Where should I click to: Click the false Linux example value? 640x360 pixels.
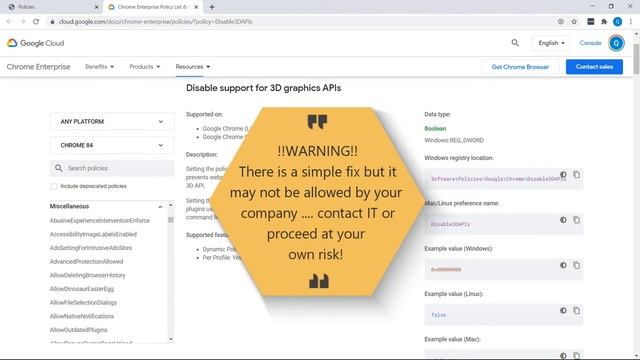438,315
